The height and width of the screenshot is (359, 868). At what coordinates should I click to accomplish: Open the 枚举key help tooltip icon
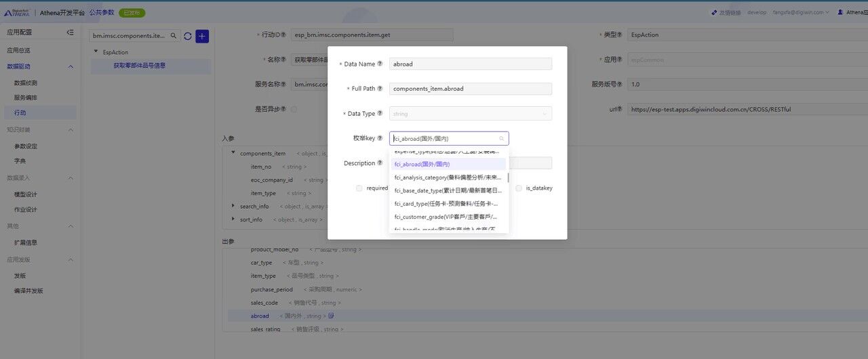click(380, 138)
